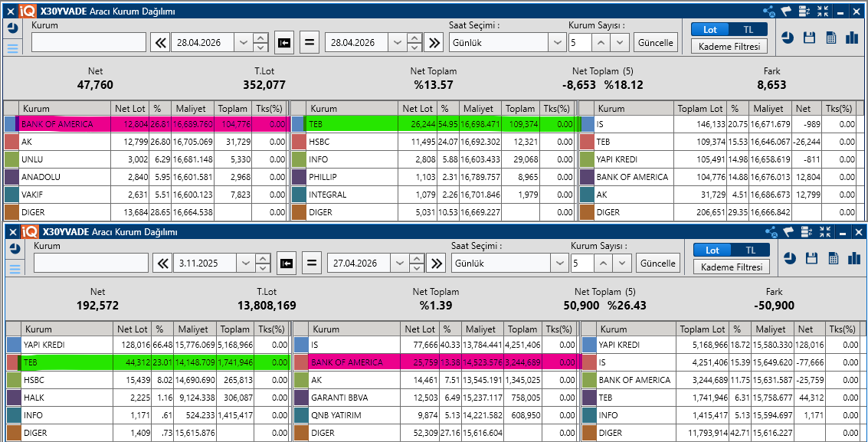Click the flag icon in bottom window title bar
Image resolution: width=868 pixels, height=442 pixels.
click(789, 232)
